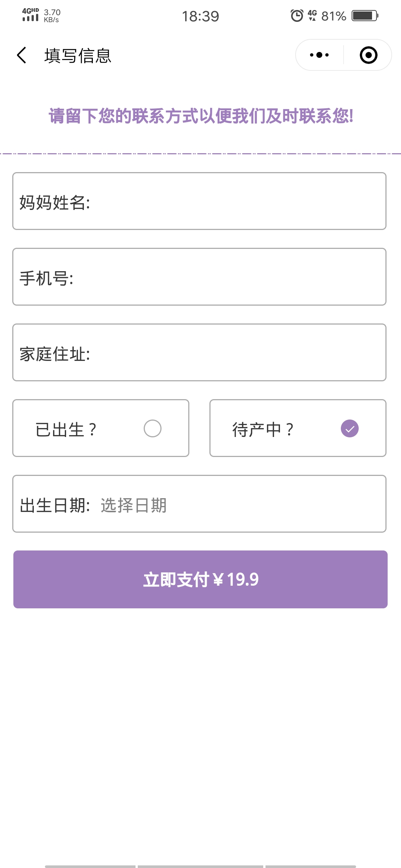The image size is (401, 868).
Task: Tap the 18:39 clock in status bar
Action: pyautogui.click(x=200, y=16)
